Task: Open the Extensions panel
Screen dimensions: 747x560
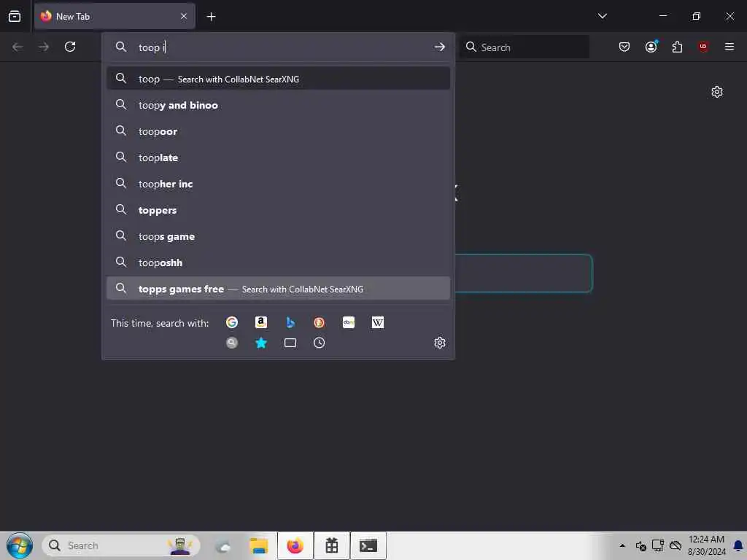Action: click(x=677, y=47)
